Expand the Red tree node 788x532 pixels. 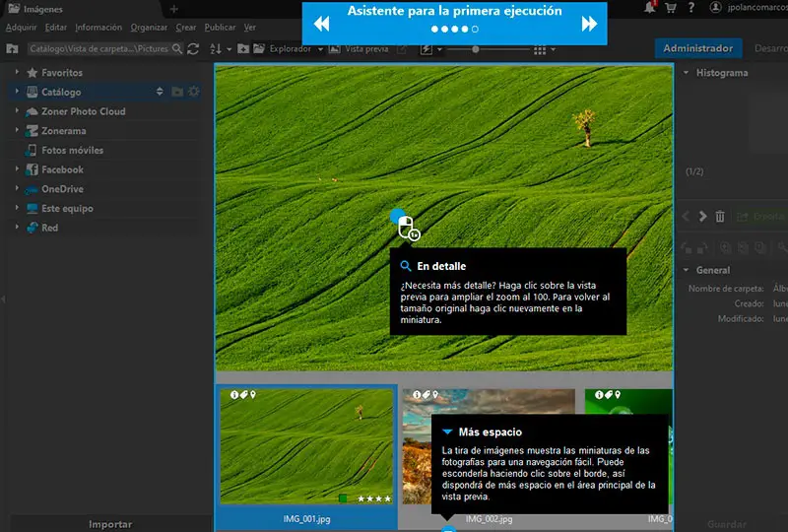(x=17, y=227)
